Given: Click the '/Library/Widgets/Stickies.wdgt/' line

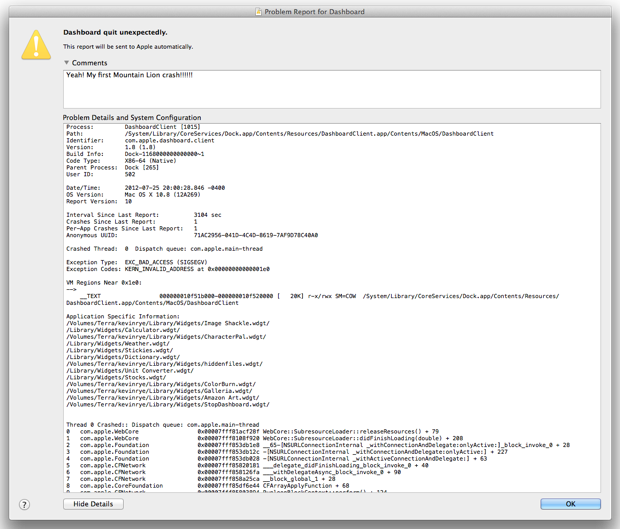Looking at the screenshot, I should pos(120,350).
